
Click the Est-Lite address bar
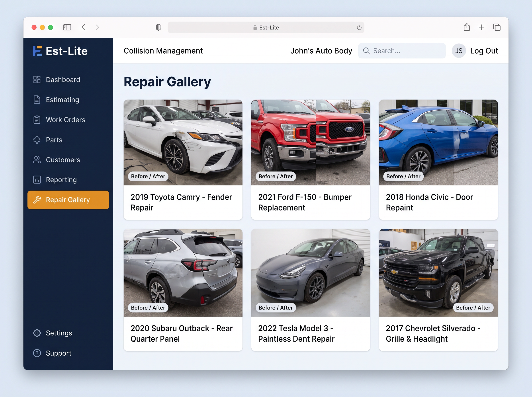[266, 27]
